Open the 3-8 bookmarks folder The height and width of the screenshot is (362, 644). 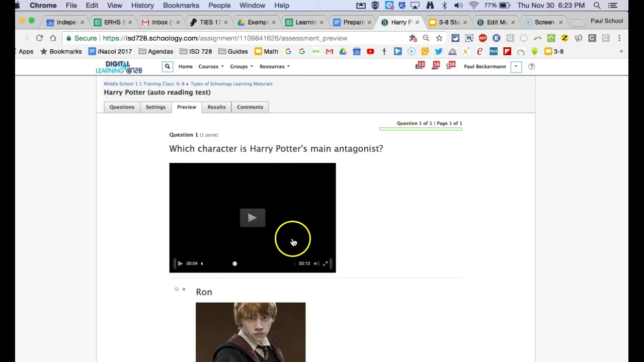554,51
